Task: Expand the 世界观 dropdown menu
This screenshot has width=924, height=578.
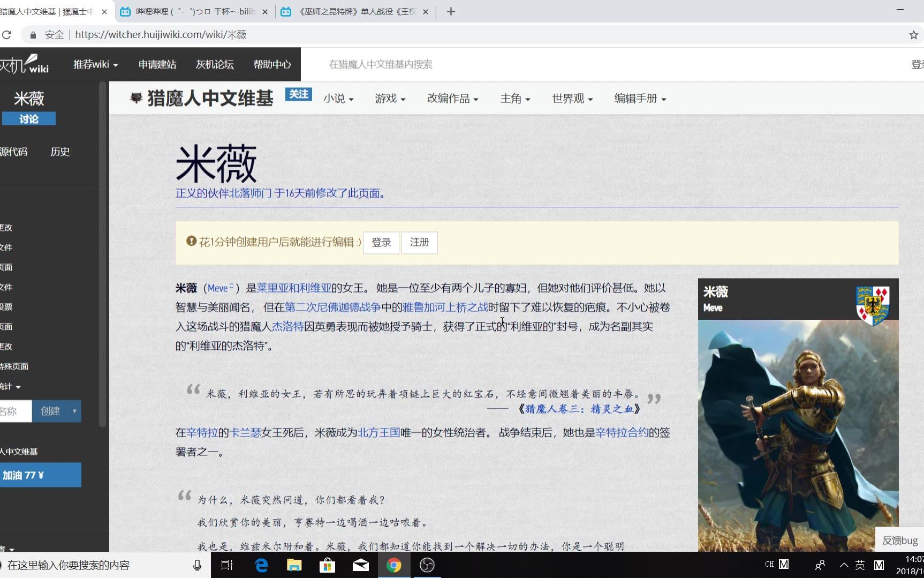Action: pos(572,99)
